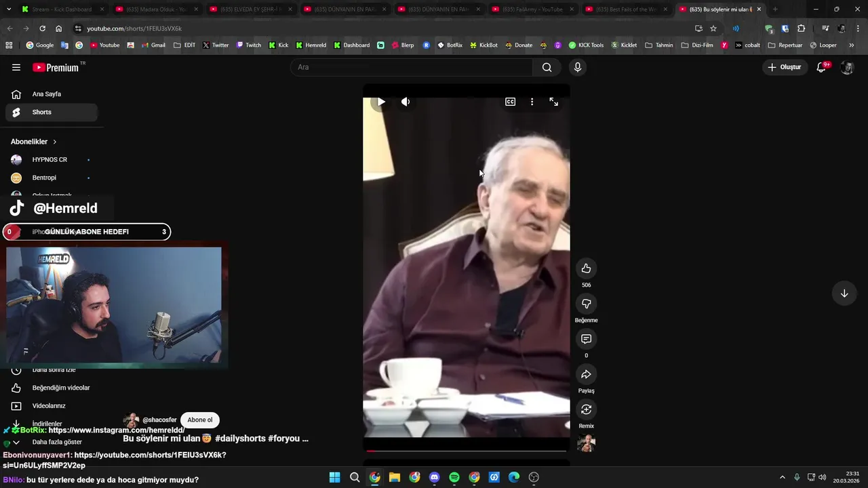The width and height of the screenshot is (868, 488).
Task: Seek along the Short progress bar
Action: (x=467, y=450)
